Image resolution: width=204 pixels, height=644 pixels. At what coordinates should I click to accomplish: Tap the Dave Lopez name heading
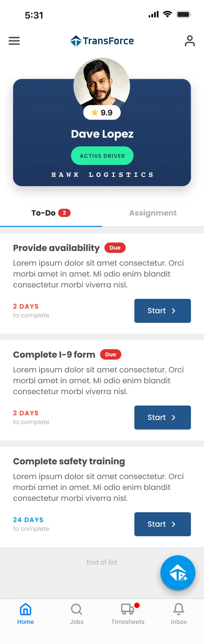(x=102, y=134)
